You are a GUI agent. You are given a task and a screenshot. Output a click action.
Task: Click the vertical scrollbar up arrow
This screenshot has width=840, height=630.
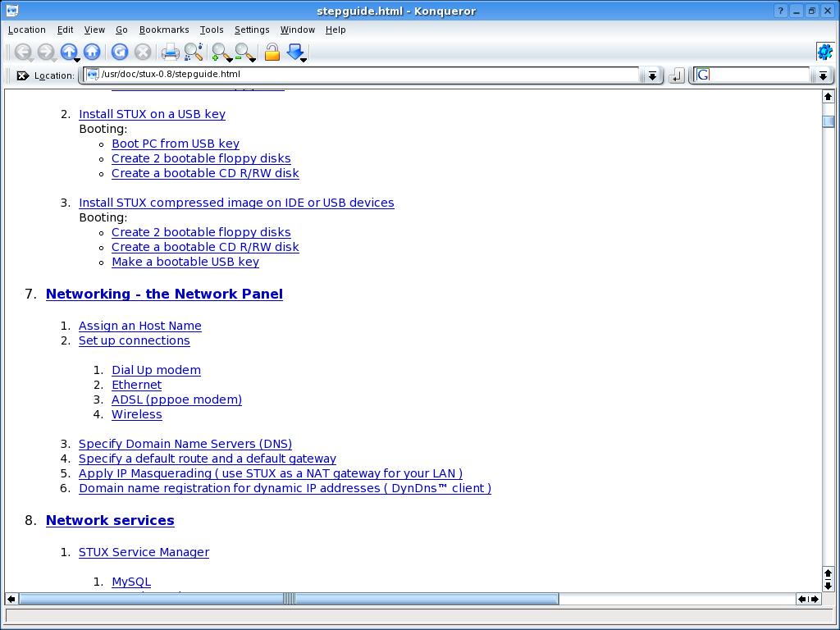point(829,97)
